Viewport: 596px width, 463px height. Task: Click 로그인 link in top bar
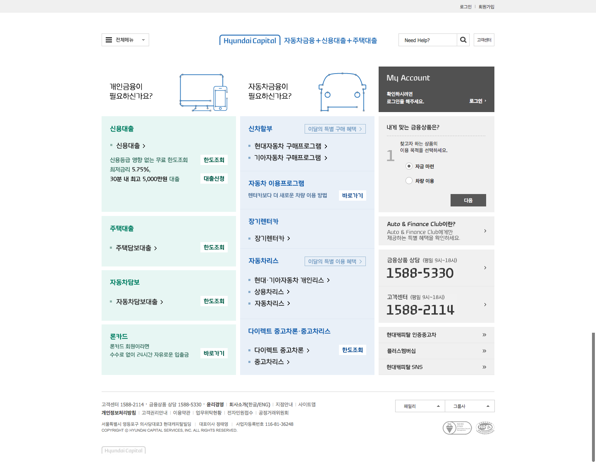(x=465, y=7)
